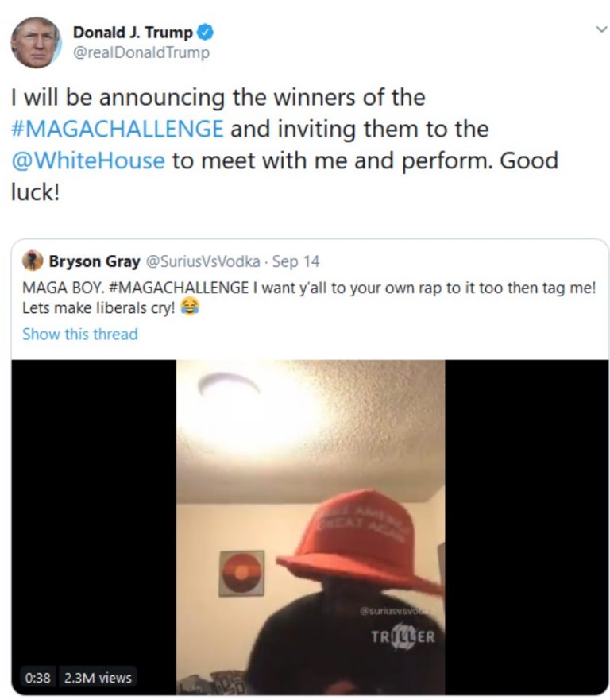Image resolution: width=610 pixels, height=700 pixels.
Task: Visit the @SuriusVsVodka handle
Action: tap(203, 261)
